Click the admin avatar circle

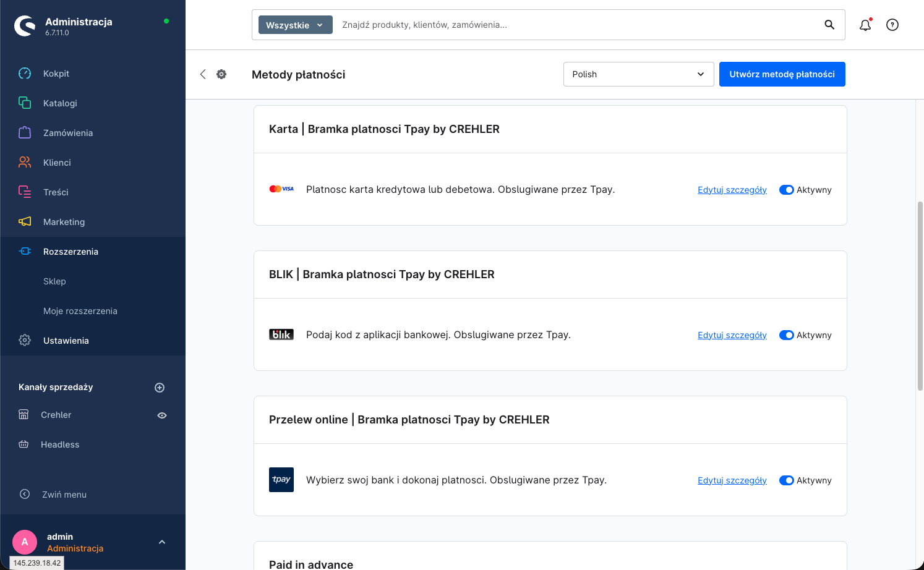(25, 542)
